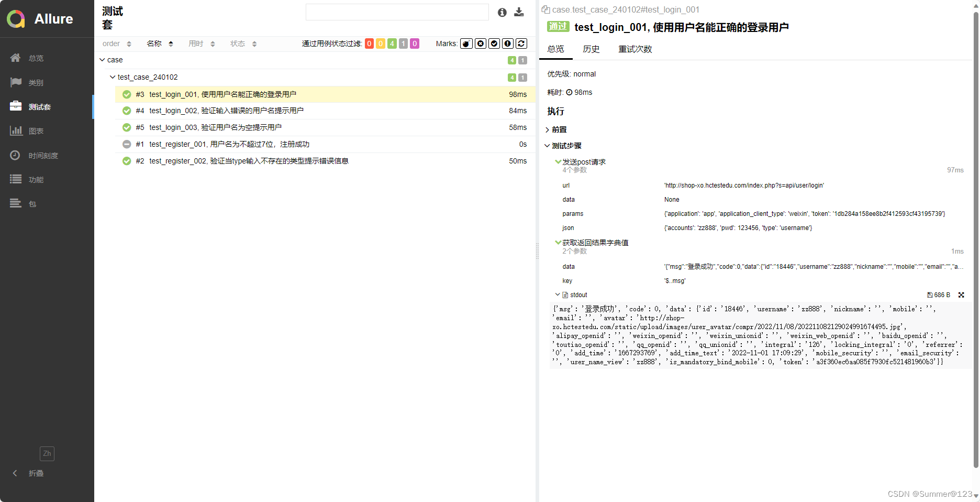980x502 pixels.
Task: Click the green 通过 passed status badge
Action: coord(558,26)
